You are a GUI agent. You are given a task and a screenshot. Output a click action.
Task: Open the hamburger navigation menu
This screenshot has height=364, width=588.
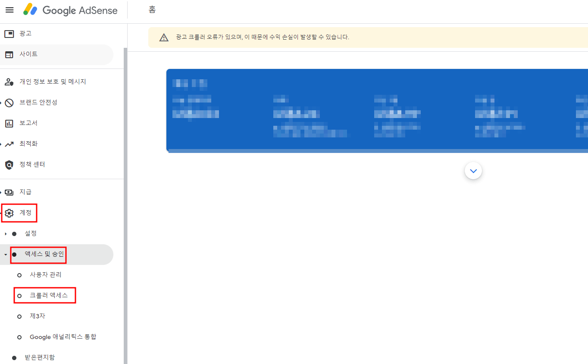(9, 10)
